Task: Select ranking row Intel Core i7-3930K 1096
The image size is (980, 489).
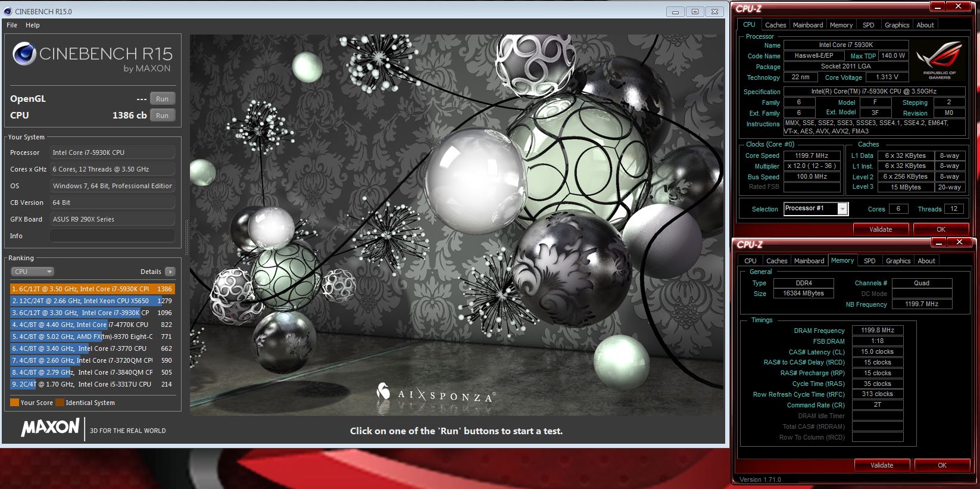Action: pos(92,313)
